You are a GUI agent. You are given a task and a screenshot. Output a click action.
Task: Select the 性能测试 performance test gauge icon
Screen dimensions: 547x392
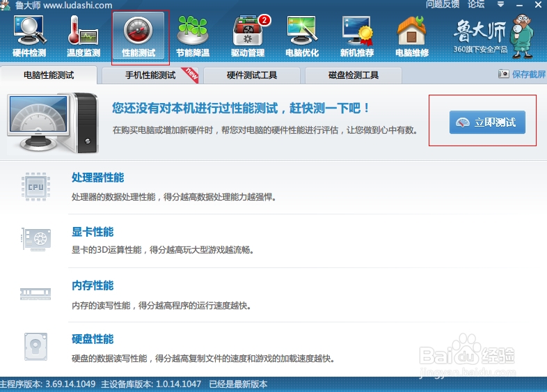pyautogui.click(x=138, y=37)
